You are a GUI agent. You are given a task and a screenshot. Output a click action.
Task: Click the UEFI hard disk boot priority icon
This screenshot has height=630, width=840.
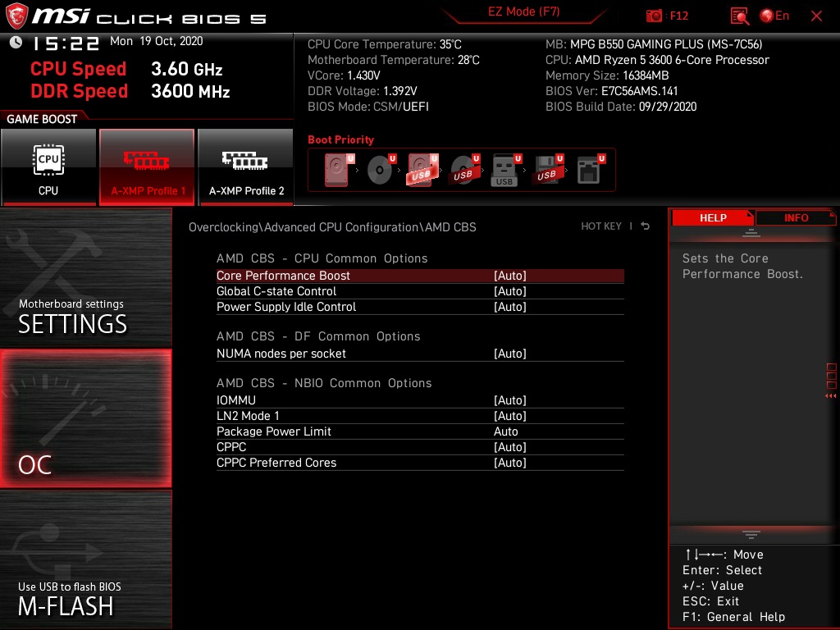[x=336, y=169]
